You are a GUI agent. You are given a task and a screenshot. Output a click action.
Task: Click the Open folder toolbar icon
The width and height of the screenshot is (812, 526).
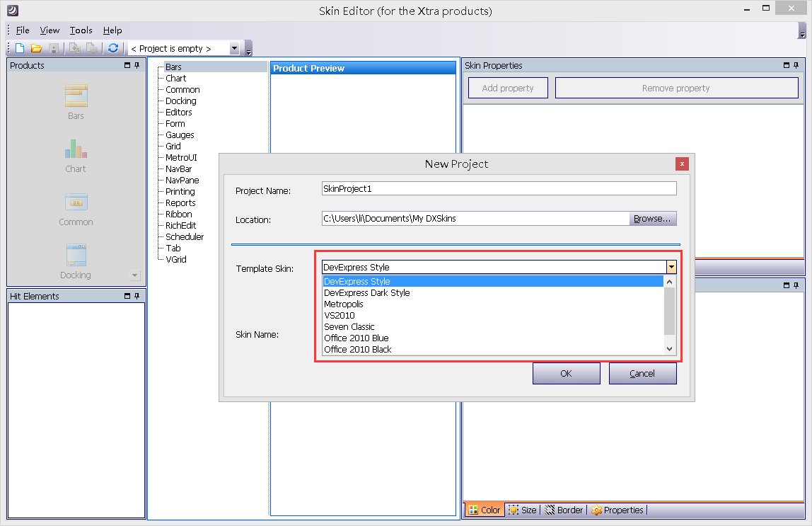coord(36,48)
